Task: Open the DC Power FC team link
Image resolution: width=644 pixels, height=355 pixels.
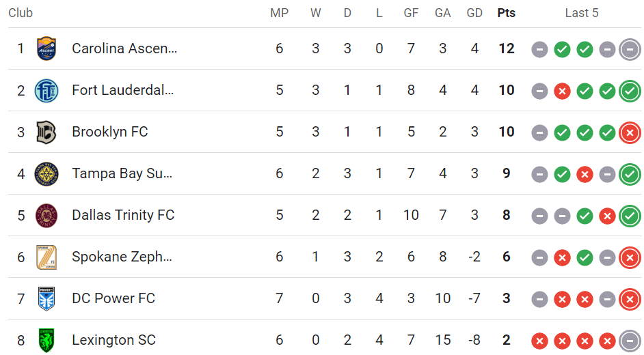Action: [x=113, y=298]
